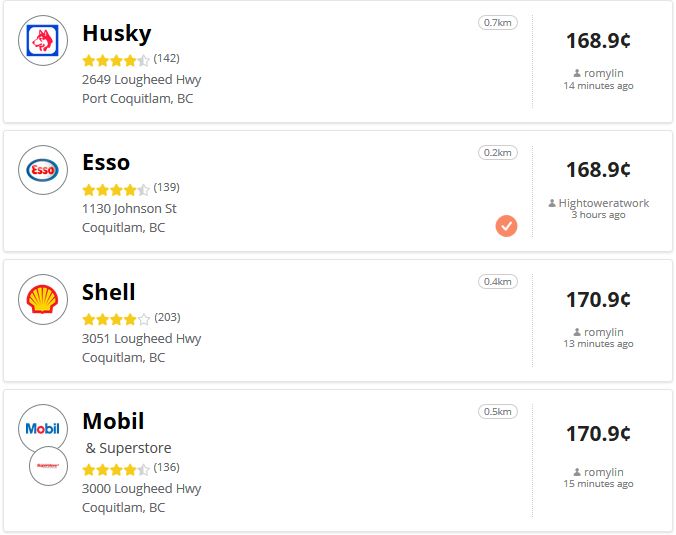Select the 170.9¢ price for Mobil
676x535 pixels.
[x=598, y=434]
